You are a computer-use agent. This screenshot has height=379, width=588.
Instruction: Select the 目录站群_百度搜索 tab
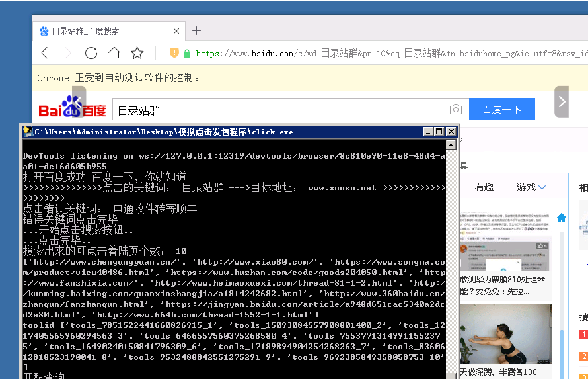pyautogui.click(x=109, y=31)
